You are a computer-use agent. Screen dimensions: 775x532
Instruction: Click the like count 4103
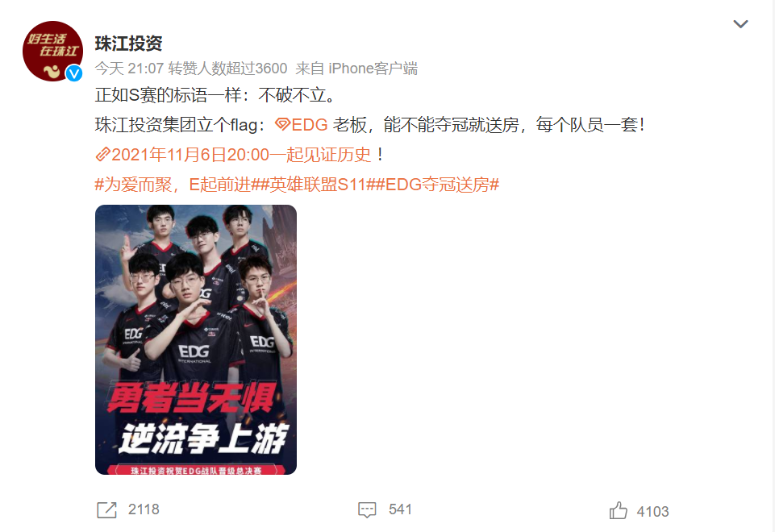click(652, 511)
